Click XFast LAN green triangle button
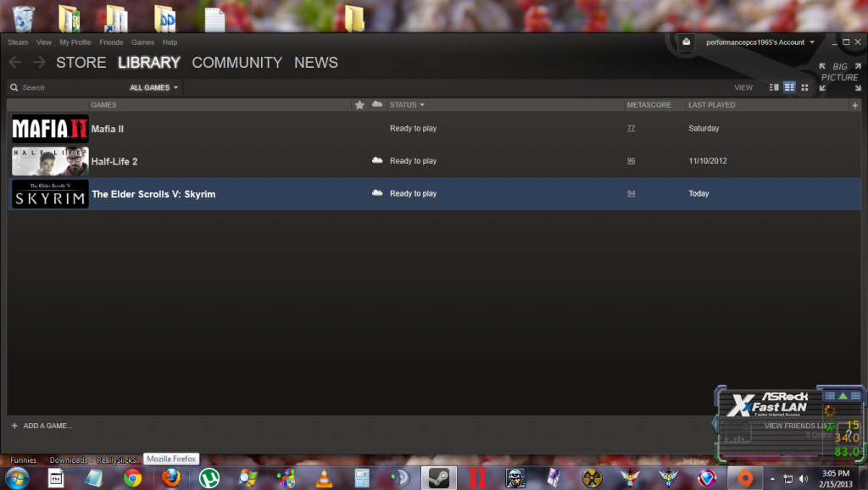This screenshot has width=868, height=490. [x=843, y=395]
